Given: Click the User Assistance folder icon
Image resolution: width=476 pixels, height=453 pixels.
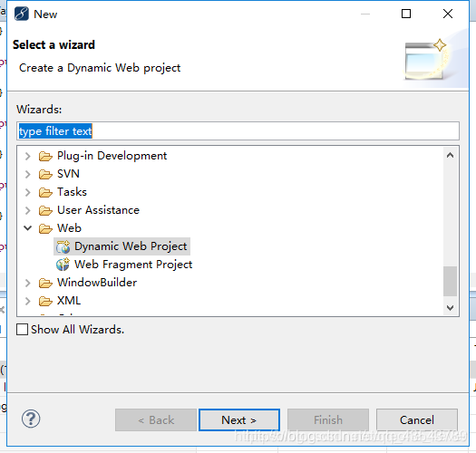Looking at the screenshot, I should (45, 210).
